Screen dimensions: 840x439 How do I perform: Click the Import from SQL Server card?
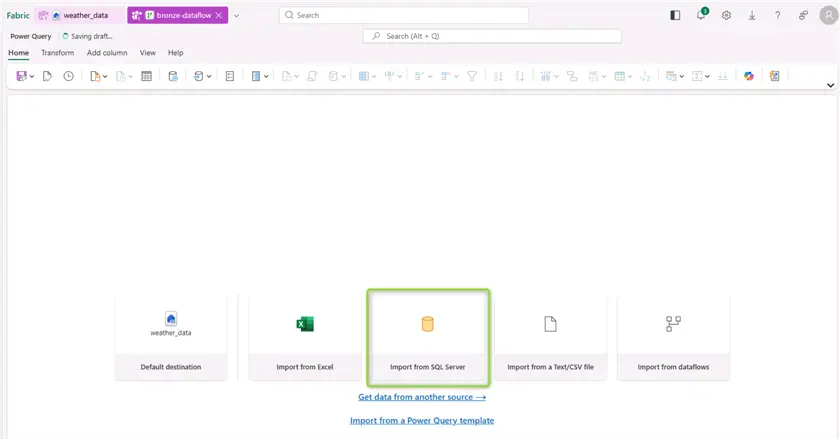pyautogui.click(x=428, y=338)
